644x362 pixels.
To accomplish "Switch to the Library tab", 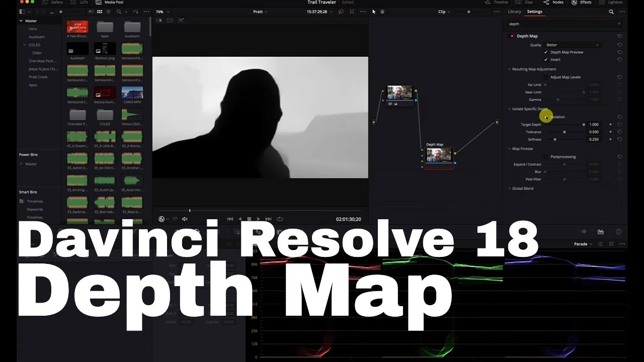I will click(514, 12).
